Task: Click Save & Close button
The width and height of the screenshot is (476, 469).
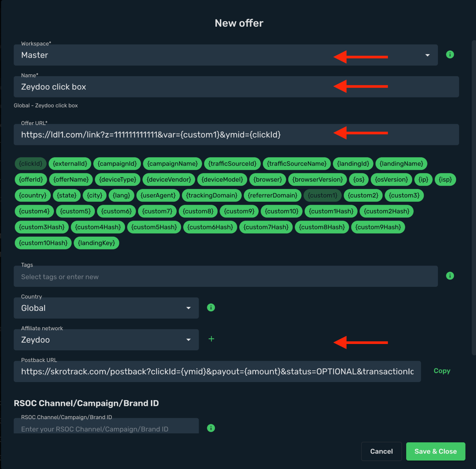Action: pos(436,451)
